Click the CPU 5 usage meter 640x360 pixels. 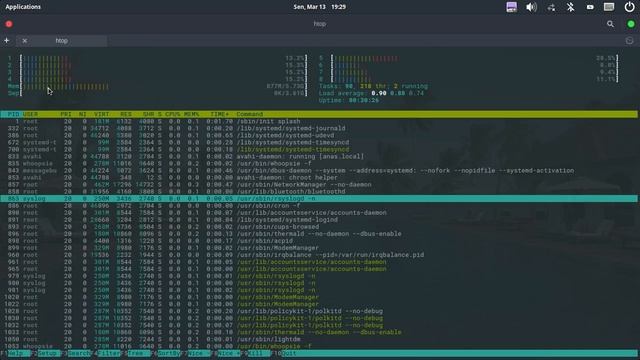(469, 58)
